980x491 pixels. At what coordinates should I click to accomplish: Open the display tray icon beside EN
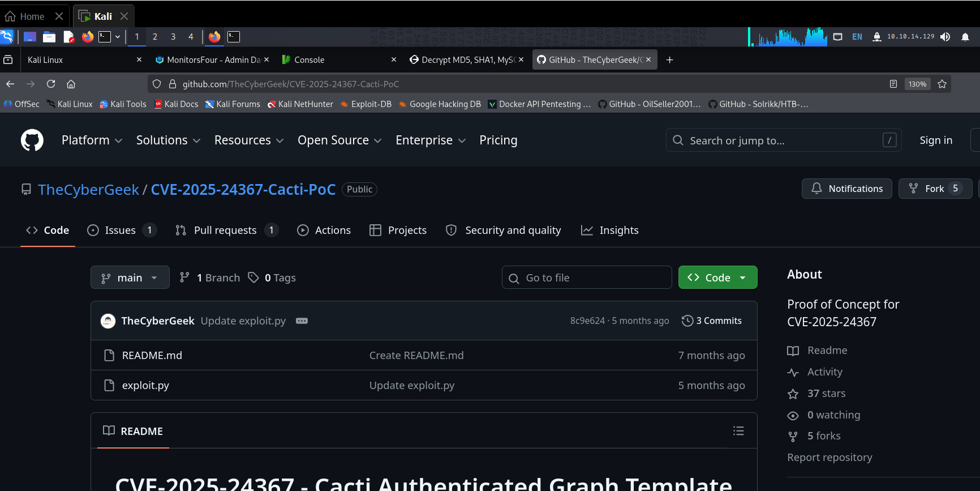(838, 37)
